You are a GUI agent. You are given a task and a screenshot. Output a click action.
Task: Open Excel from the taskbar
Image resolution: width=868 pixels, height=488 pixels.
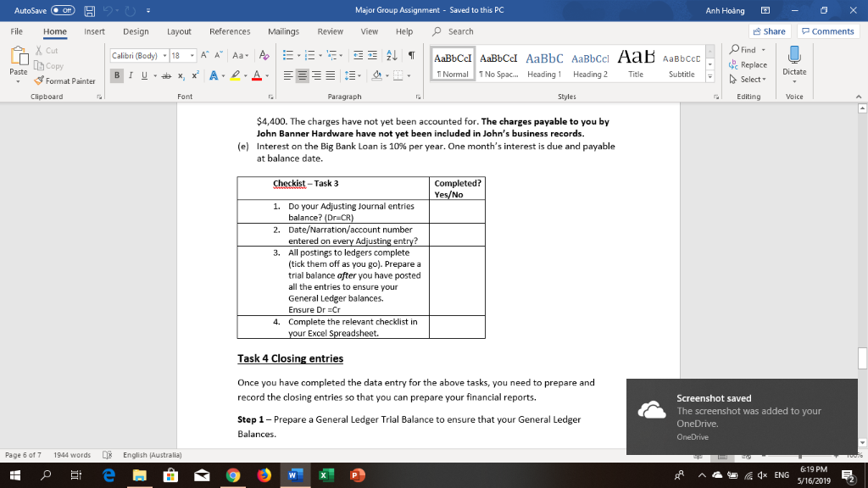click(326, 475)
